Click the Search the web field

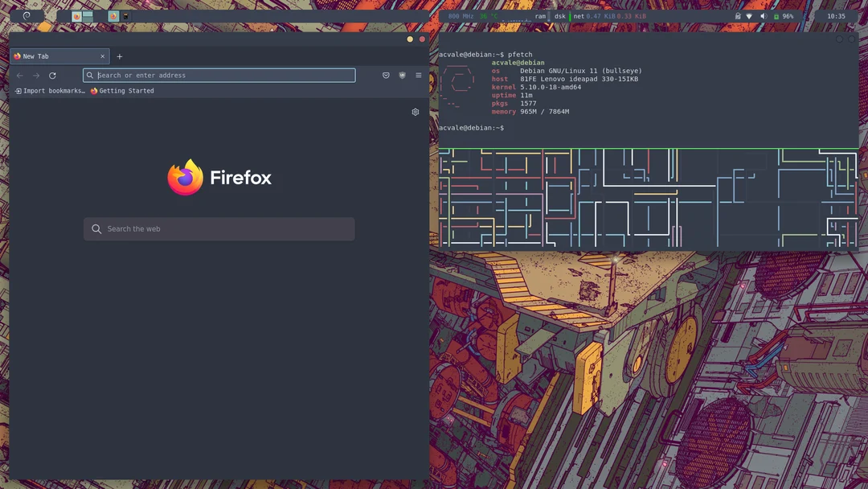point(219,228)
